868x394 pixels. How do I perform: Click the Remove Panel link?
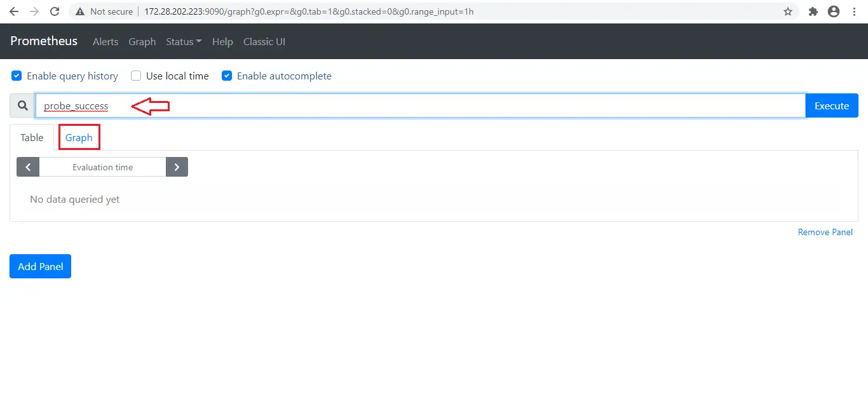tap(825, 232)
